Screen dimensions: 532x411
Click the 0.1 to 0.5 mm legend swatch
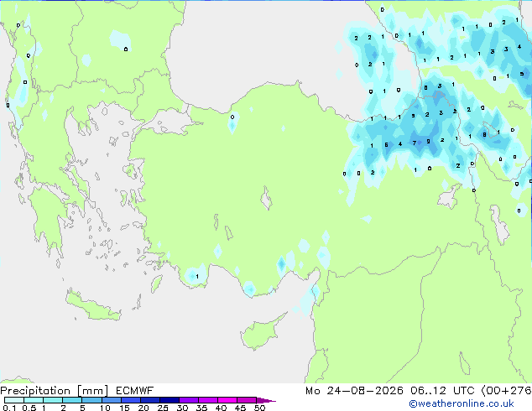[14, 400]
